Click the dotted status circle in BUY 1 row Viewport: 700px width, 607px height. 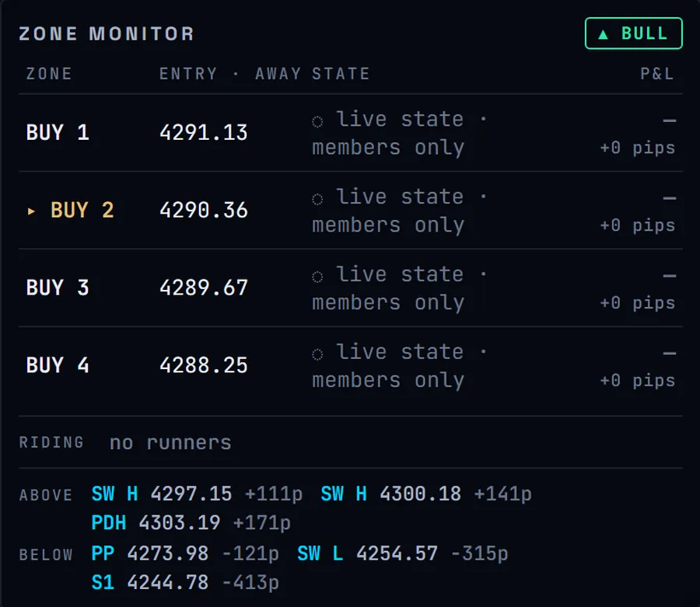click(317, 121)
